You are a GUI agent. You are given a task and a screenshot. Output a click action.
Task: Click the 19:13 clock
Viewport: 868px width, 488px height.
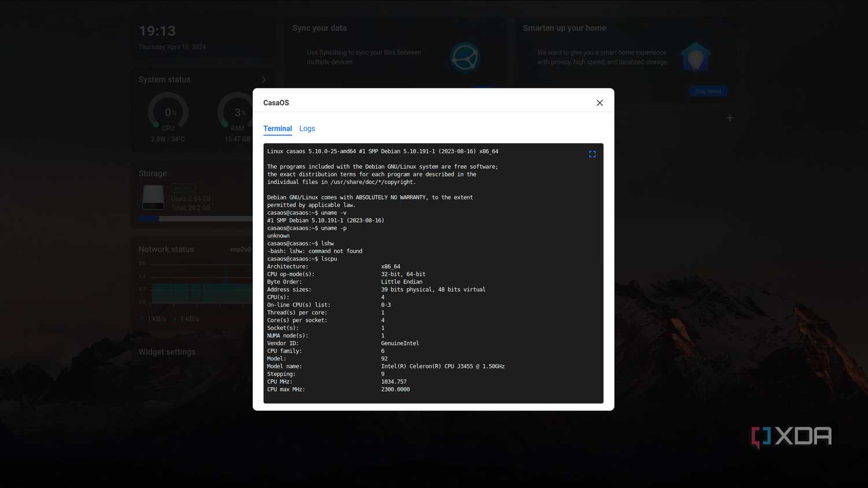(157, 31)
